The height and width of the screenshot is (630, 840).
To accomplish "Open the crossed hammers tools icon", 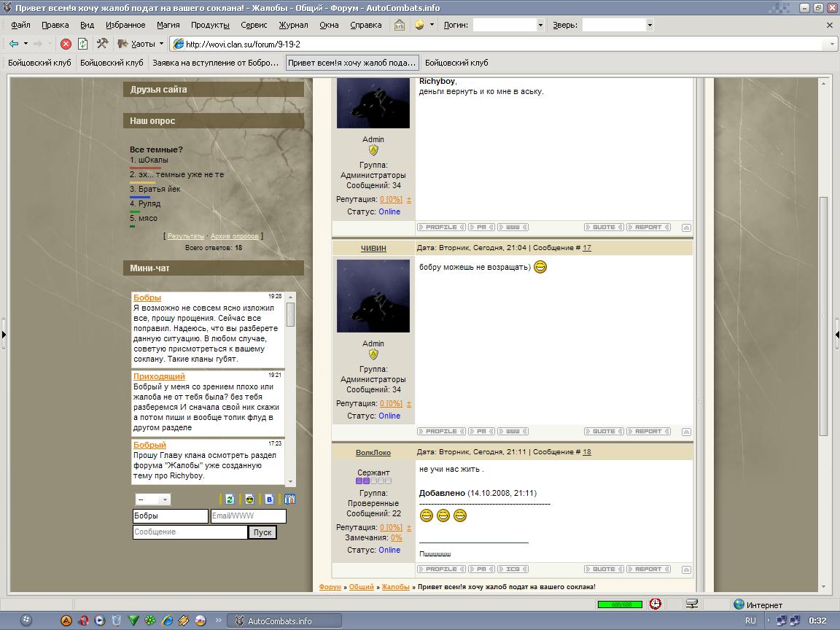I will [x=102, y=44].
